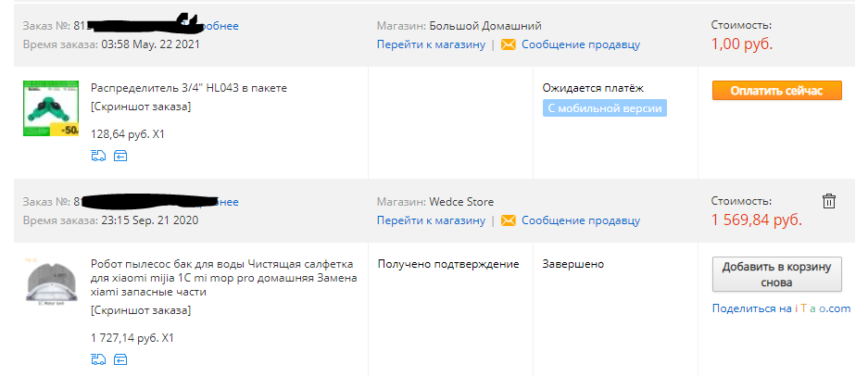
Task: Click the Оплатить сейчас button
Action: coord(776,91)
